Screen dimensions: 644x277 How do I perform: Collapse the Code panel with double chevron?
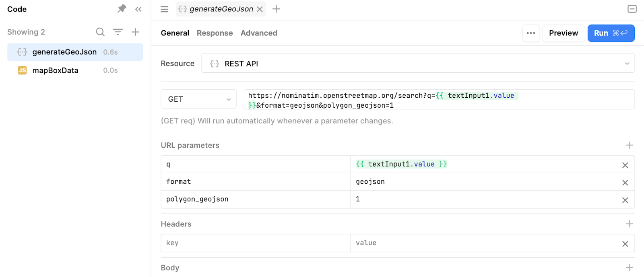(x=138, y=9)
